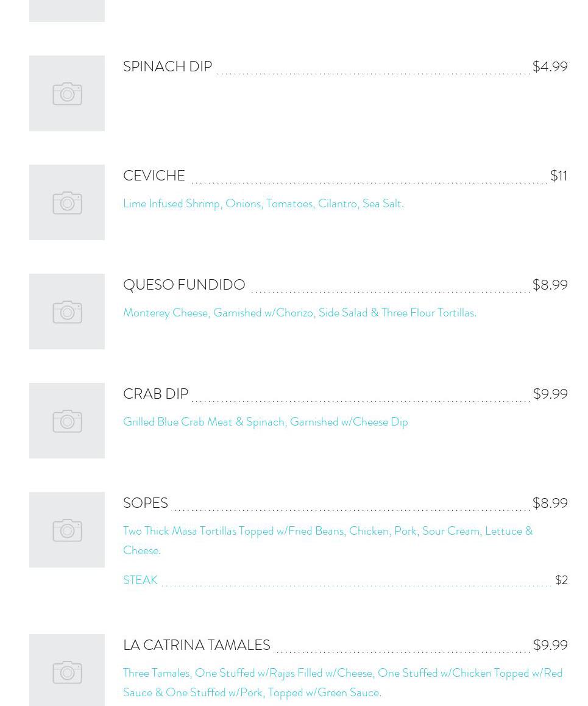Click the LA CATRINA TAMALES title

pos(197,645)
